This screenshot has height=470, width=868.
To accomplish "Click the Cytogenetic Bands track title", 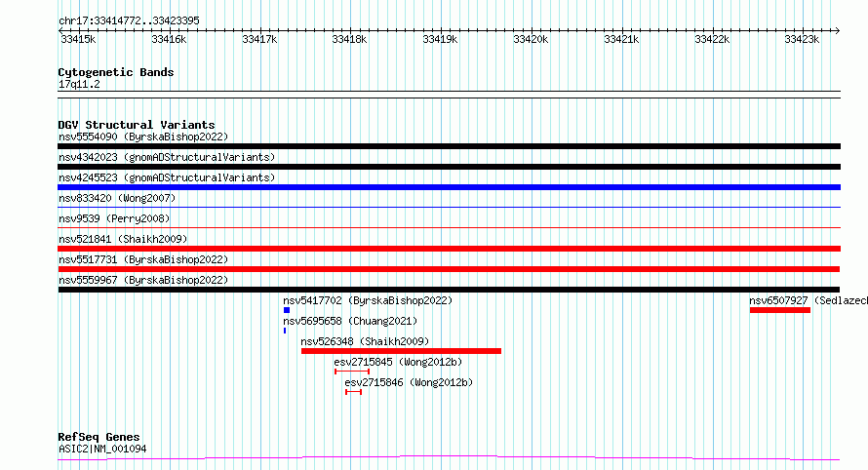I will click(x=116, y=72).
